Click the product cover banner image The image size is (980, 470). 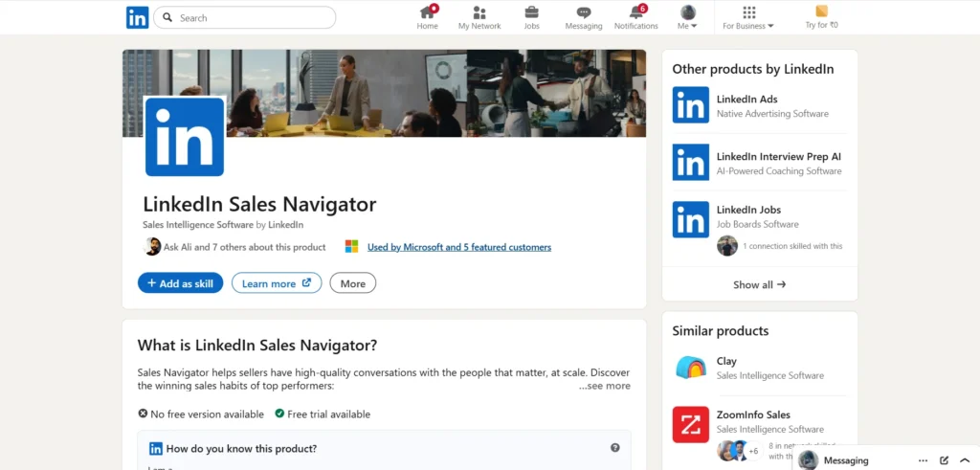tap(385, 93)
